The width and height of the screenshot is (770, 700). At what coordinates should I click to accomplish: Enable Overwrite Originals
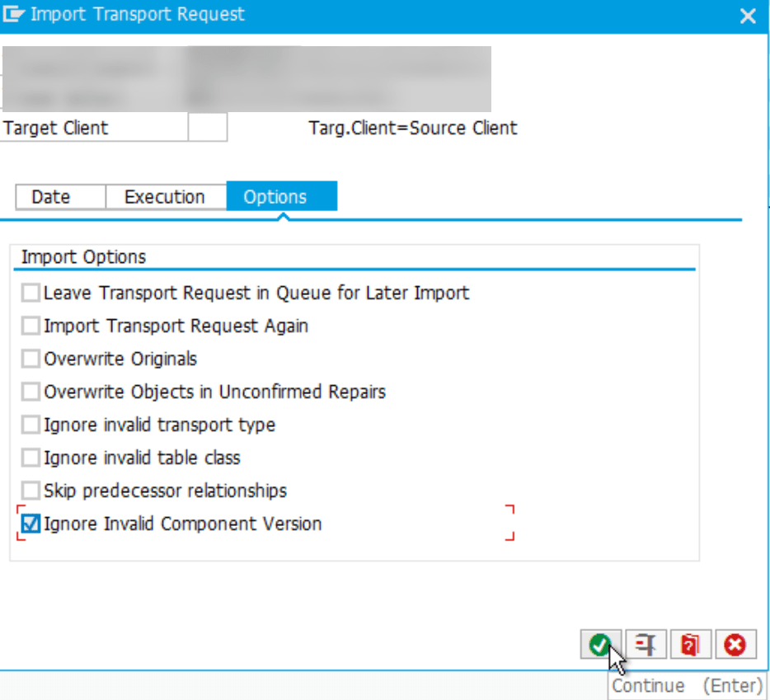30,359
